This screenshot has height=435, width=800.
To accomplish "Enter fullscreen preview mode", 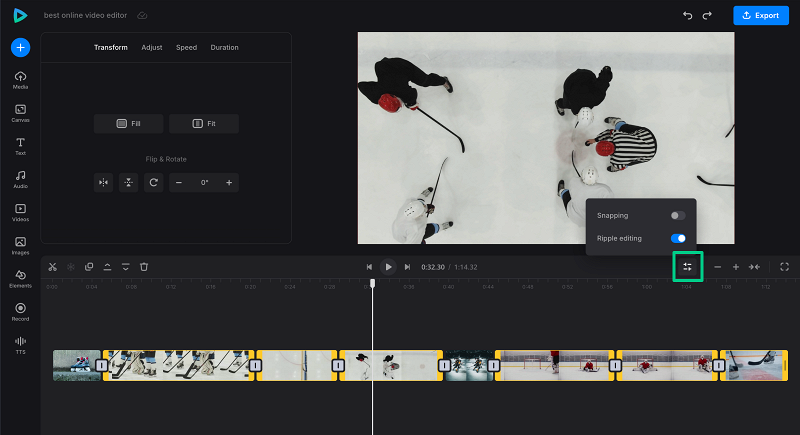I will [784, 267].
